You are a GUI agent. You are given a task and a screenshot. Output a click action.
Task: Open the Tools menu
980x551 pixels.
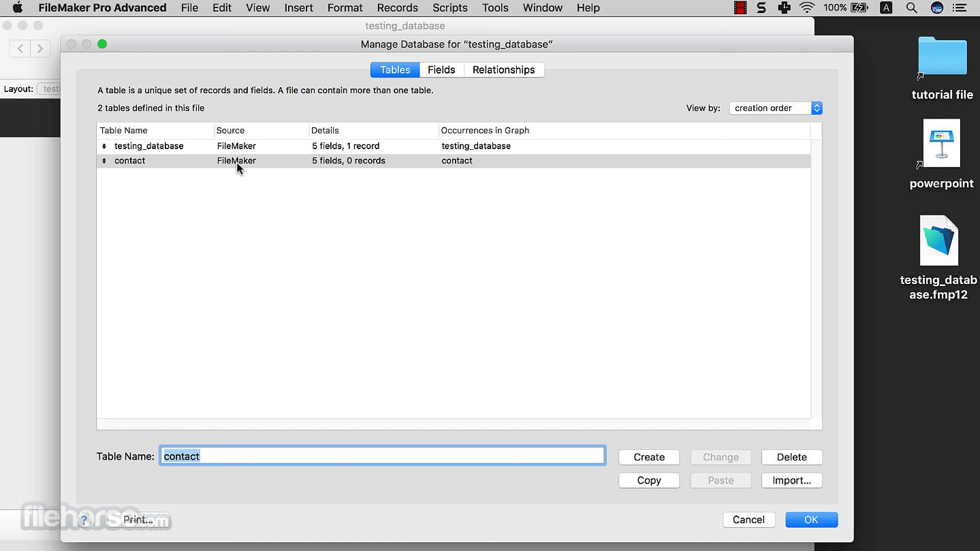click(495, 8)
